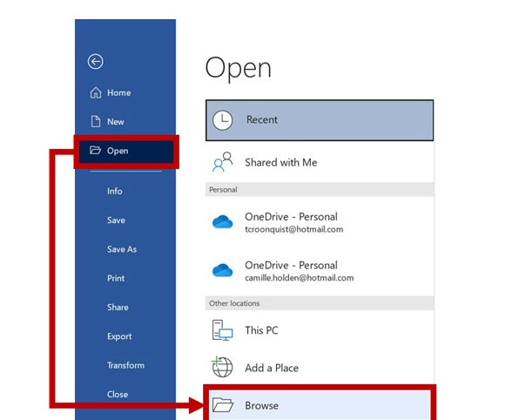Choose Close in the sidebar
The height and width of the screenshot is (420, 512).
[125, 395]
